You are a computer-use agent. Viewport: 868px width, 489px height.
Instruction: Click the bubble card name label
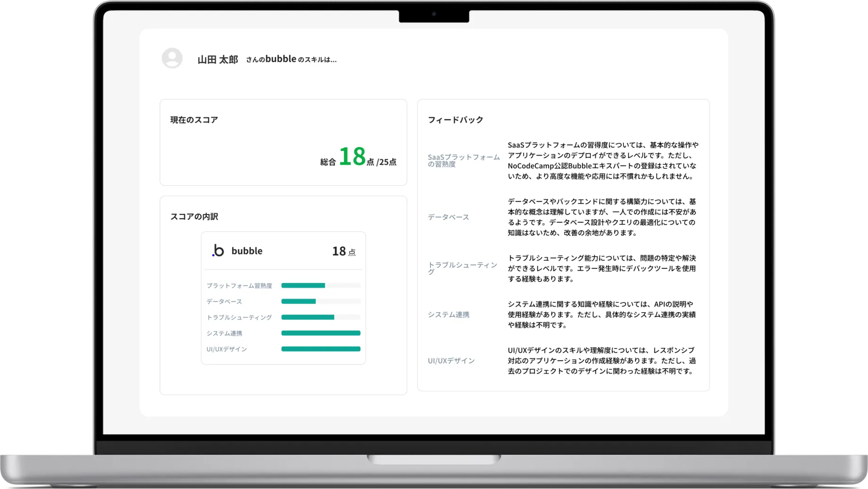click(x=247, y=251)
